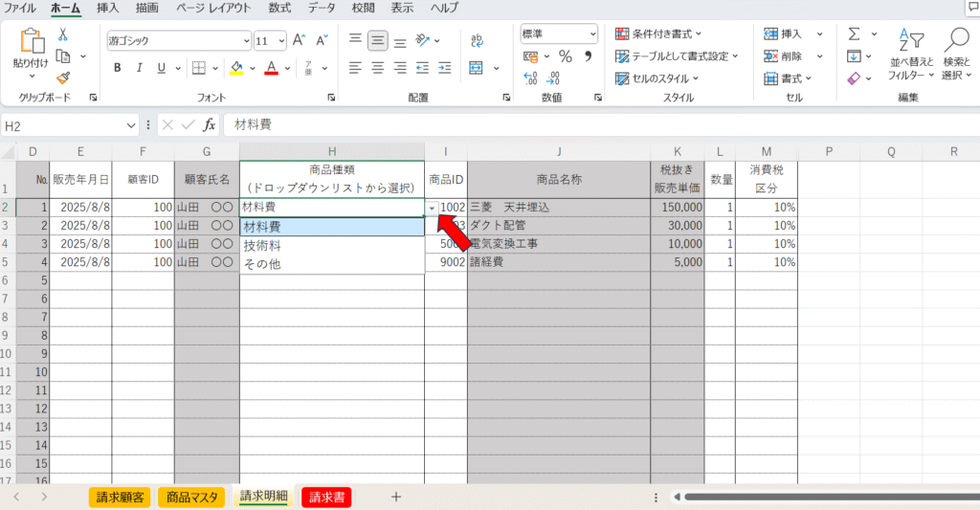The image size is (980, 510).
Task: Click the AutoSum sigma icon
Action: pyautogui.click(x=854, y=34)
